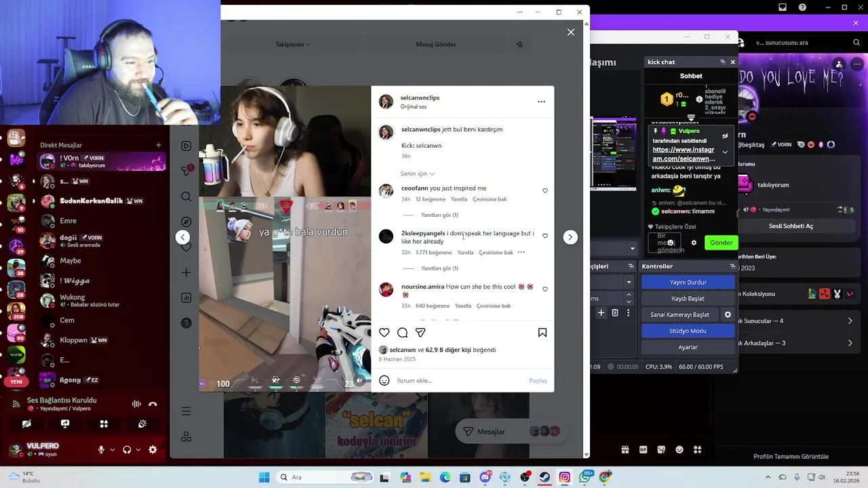This screenshot has width=868, height=488.
Task: Like the noursine.amira comment
Action: 545,289
